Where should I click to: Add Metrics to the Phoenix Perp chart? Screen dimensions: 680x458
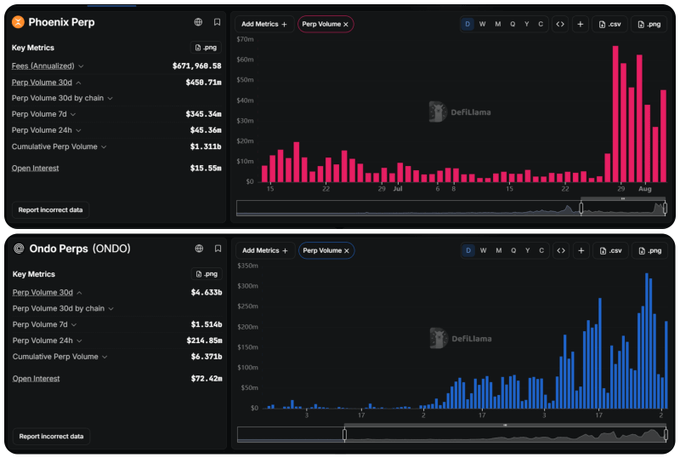pos(264,24)
